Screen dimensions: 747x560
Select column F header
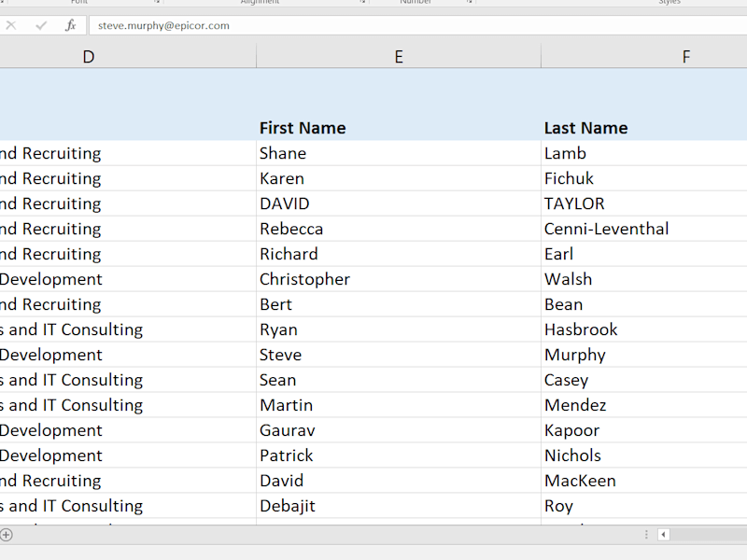click(x=644, y=57)
